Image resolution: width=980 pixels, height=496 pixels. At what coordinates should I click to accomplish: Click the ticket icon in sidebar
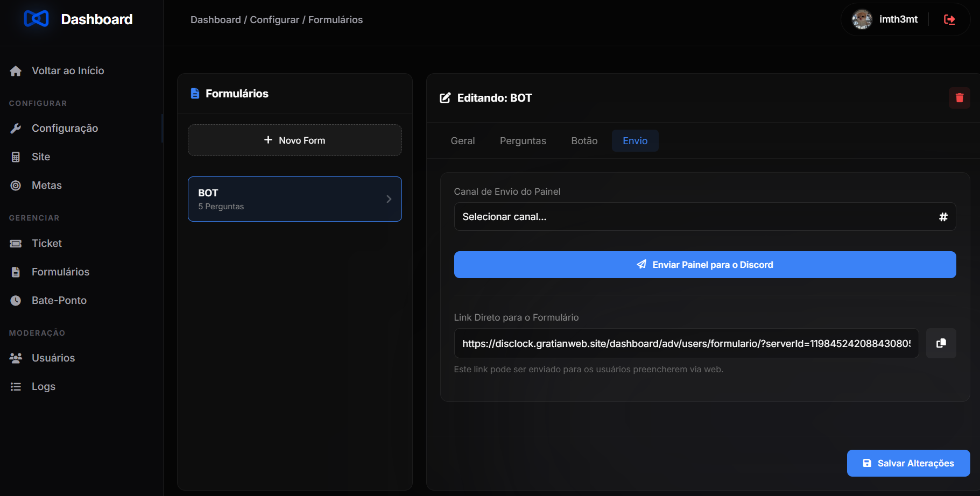pyautogui.click(x=16, y=244)
